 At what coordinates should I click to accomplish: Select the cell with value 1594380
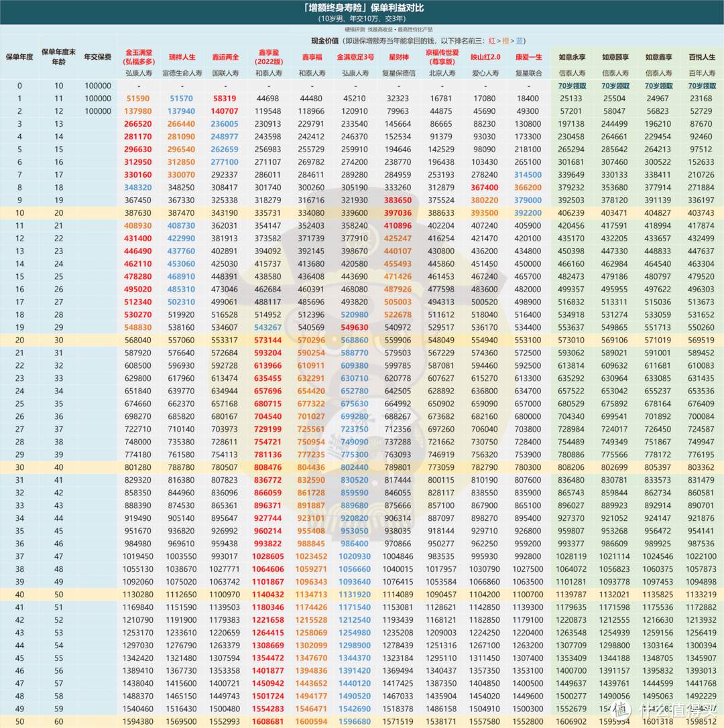click(x=138, y=722)
